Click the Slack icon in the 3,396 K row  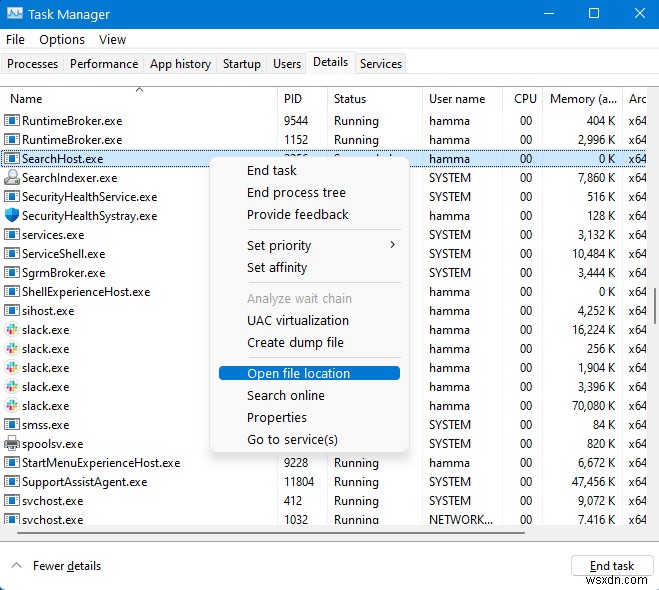tap(12, 387)
